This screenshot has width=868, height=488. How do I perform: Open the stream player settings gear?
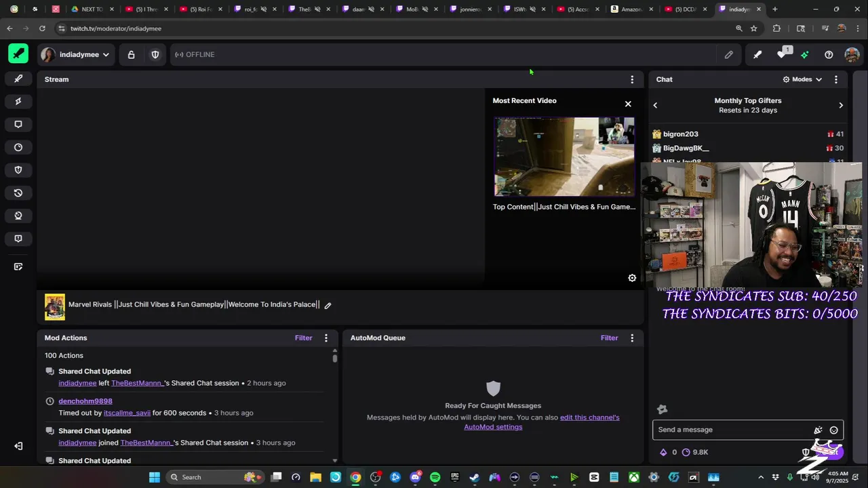click(632, 278)
